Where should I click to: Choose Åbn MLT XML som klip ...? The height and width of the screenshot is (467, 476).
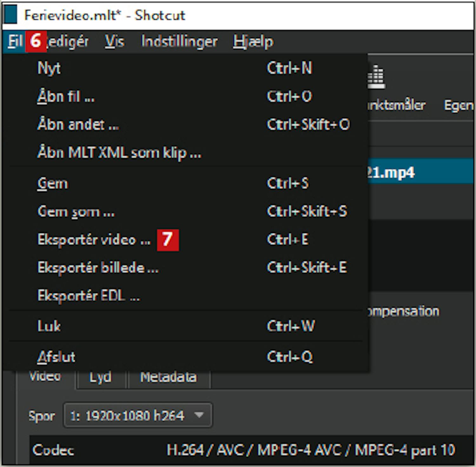pyautogui.click(x=186, y=152)
